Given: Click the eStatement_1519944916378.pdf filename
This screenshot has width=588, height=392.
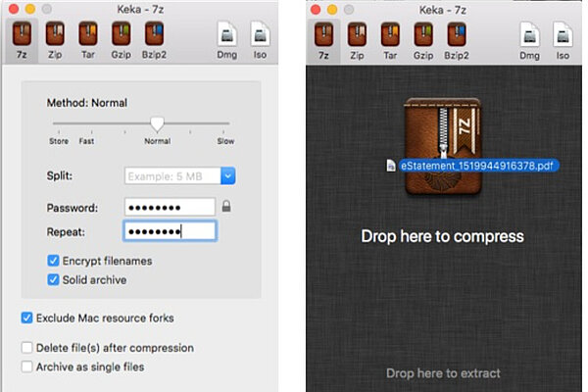Looking at the screenshot, I should click(477, 166).
